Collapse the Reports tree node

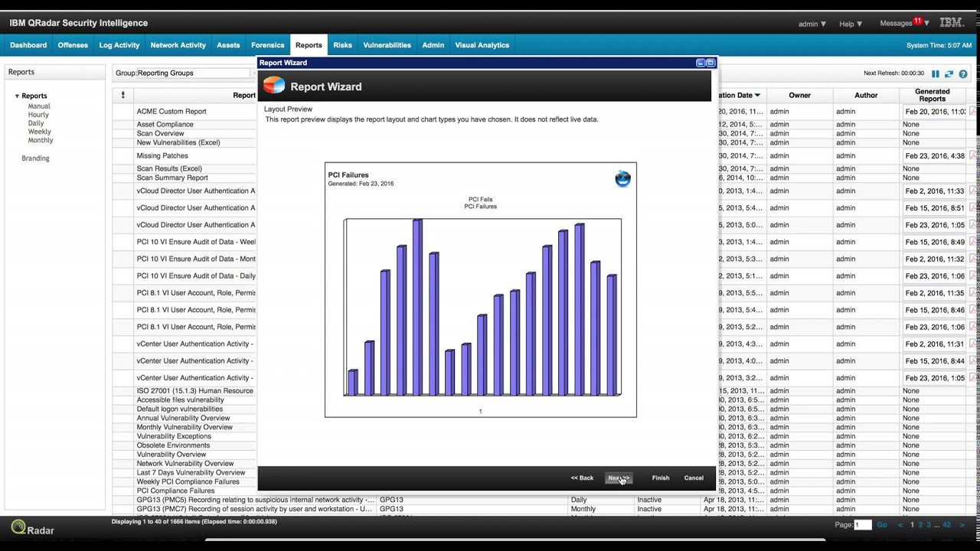(17, 96)
